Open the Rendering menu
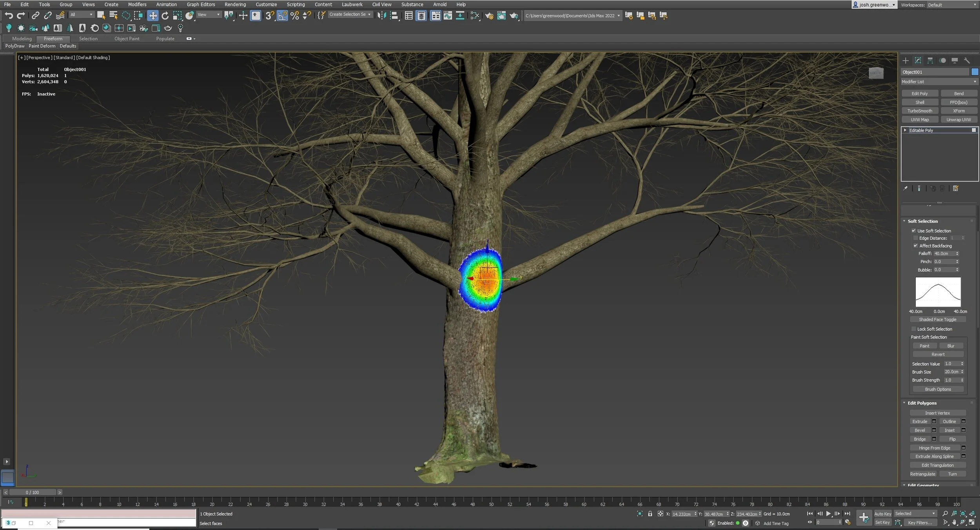 [235, 4]
